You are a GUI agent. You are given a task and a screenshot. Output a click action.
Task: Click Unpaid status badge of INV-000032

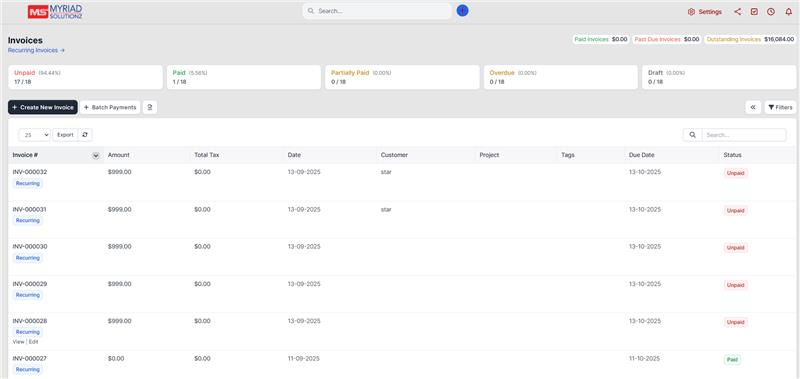click(735, 173)
